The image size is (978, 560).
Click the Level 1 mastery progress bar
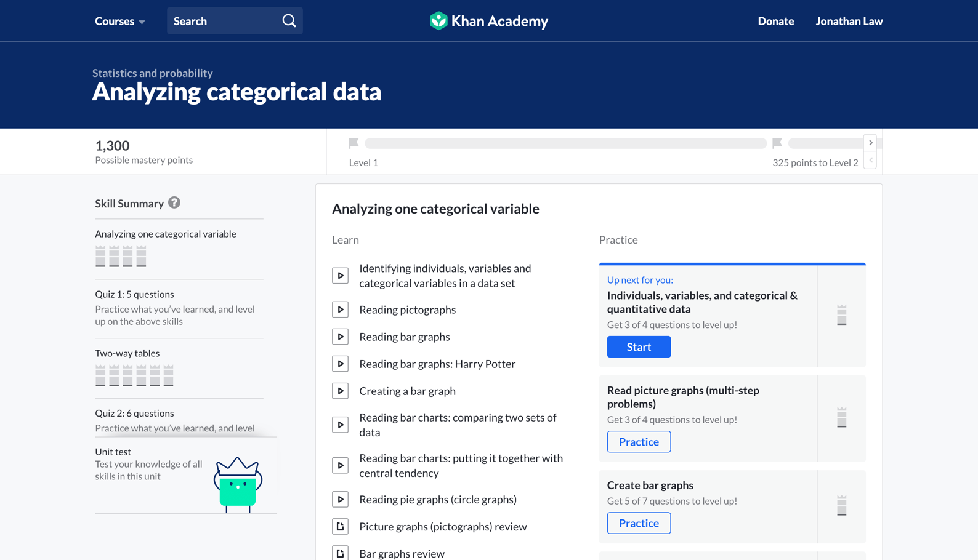tap(565, 143)
